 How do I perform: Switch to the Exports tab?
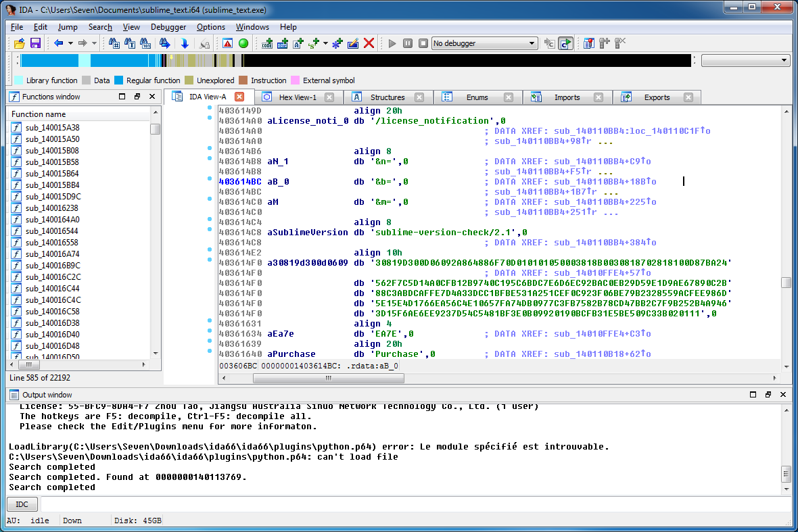click(x=657, y=97)
